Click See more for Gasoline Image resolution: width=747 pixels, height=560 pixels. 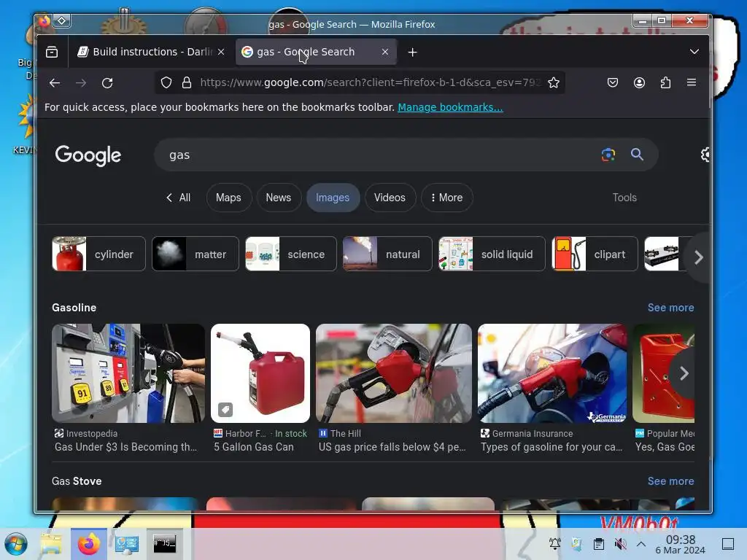tap(670, 308)
